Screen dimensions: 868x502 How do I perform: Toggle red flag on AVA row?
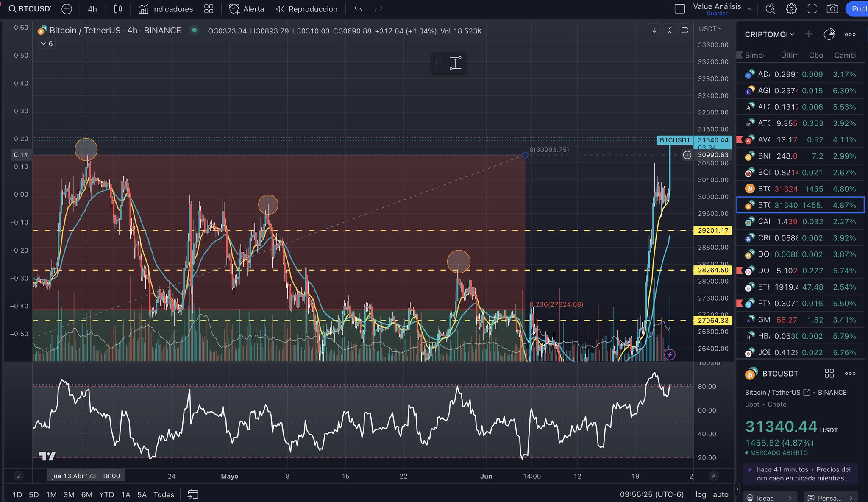(x=740, y=139)
